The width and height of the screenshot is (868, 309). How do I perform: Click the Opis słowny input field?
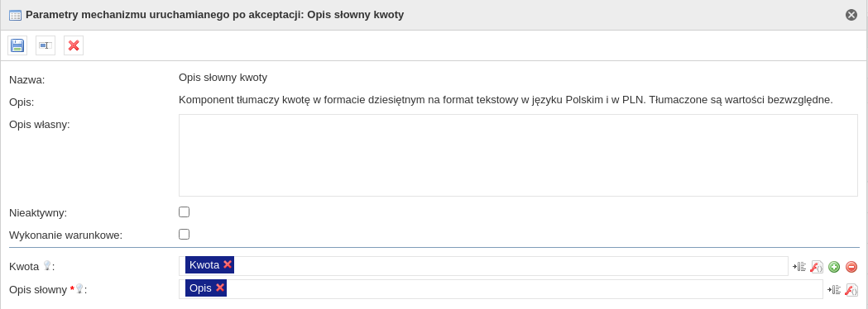pyautogui.click(x=501, y=289)
